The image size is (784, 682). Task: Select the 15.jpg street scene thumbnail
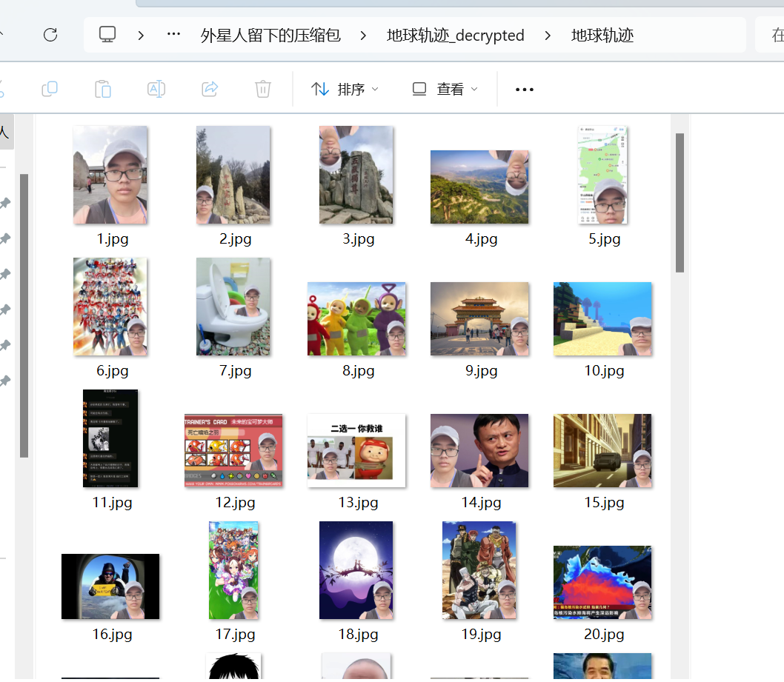coord(602,451)
